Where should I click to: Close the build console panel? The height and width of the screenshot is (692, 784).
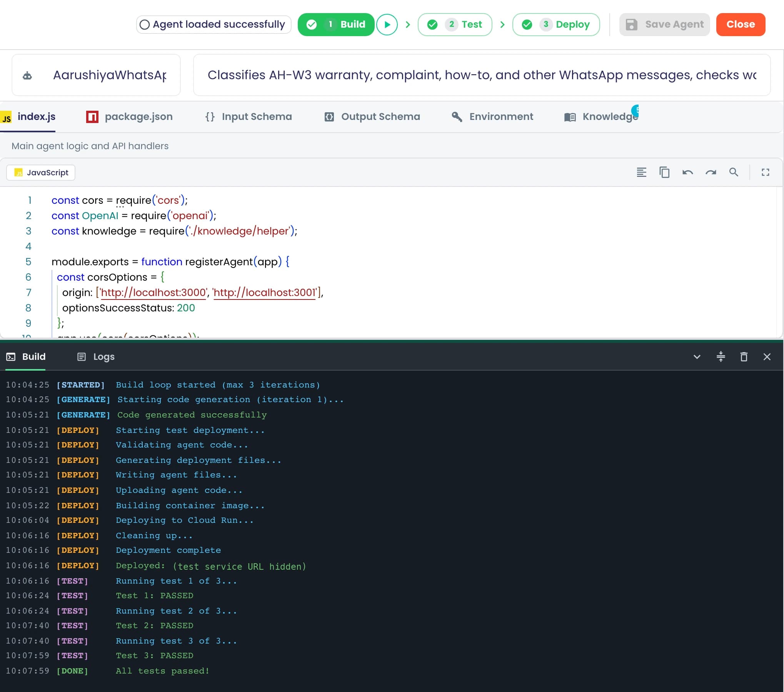767,357
